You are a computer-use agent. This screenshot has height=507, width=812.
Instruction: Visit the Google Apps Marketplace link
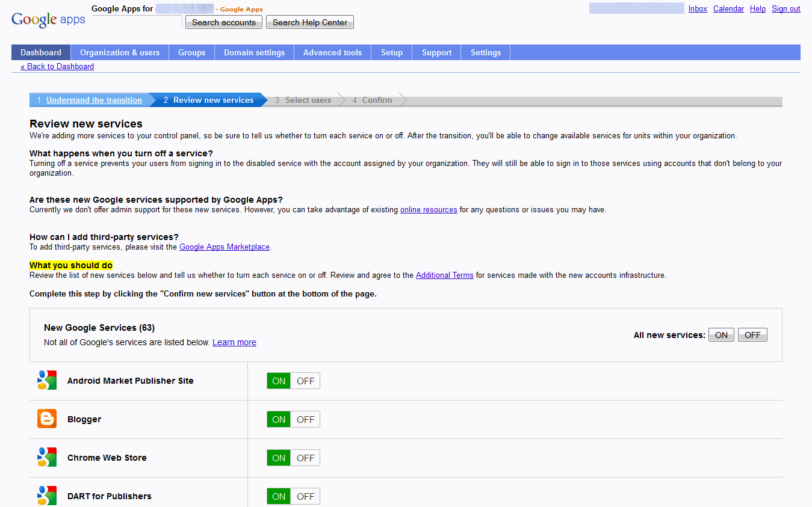225,247
